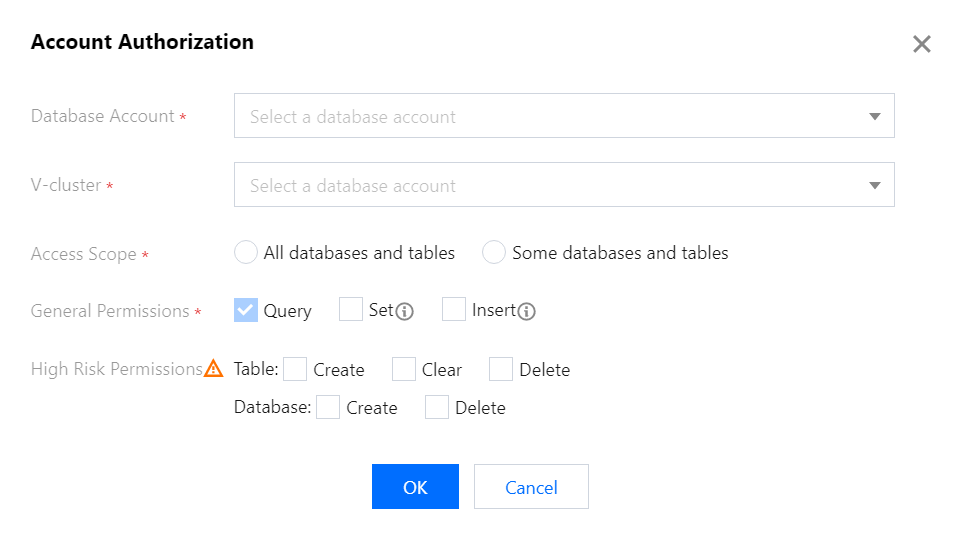Image resolution: width=964 pixels, height=541 pixels.
Task: Check the Table Create permission
Action: [x=295, y=370]
